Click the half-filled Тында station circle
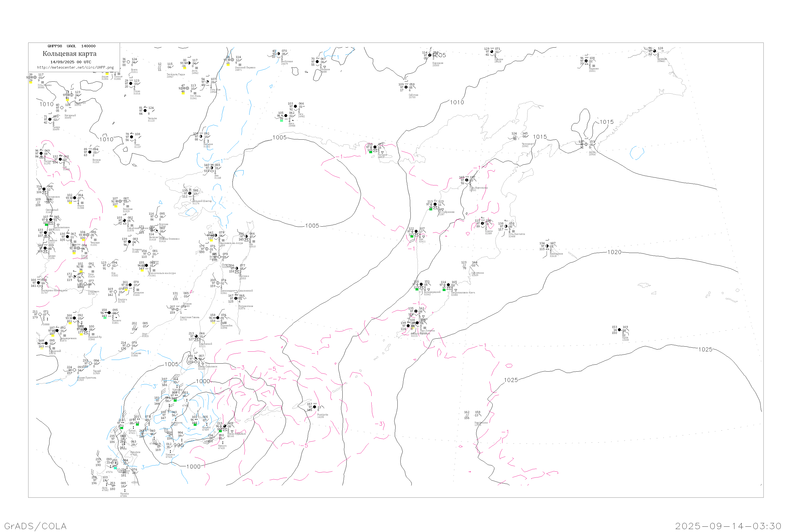The image size is (798, 532). (50, 119)
